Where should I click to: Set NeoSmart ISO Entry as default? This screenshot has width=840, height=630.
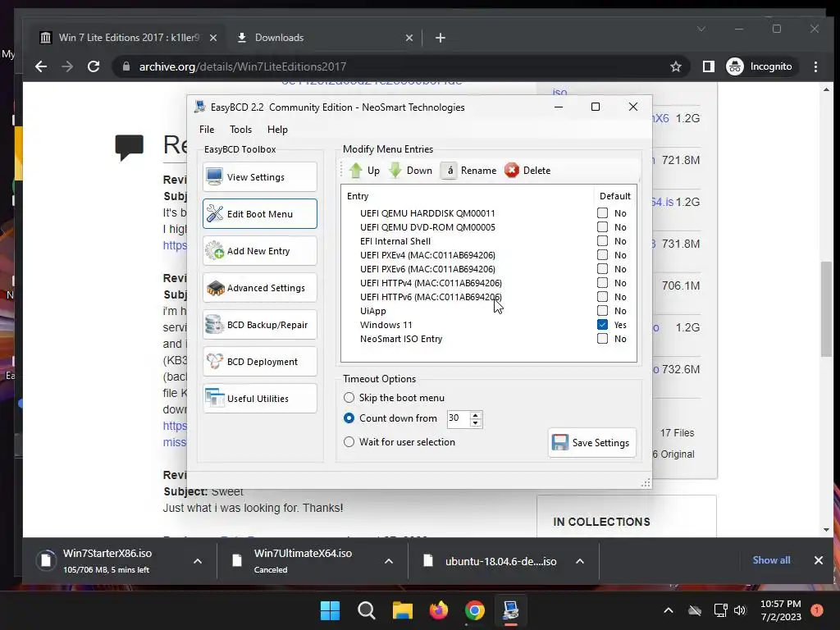[603, 339]
